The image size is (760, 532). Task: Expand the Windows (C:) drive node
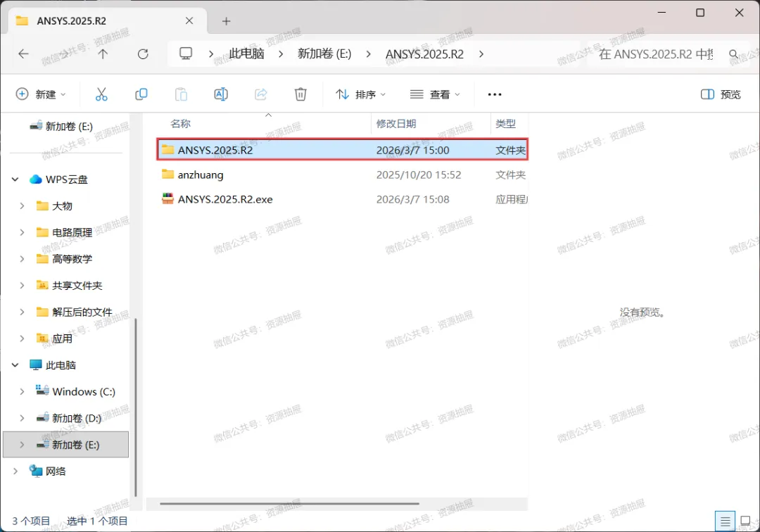tap(22, 391)
